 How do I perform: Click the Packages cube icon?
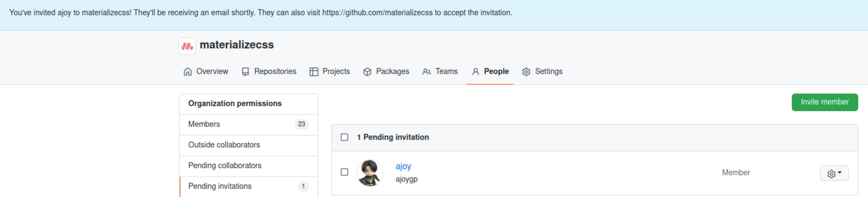coord(367,72)
